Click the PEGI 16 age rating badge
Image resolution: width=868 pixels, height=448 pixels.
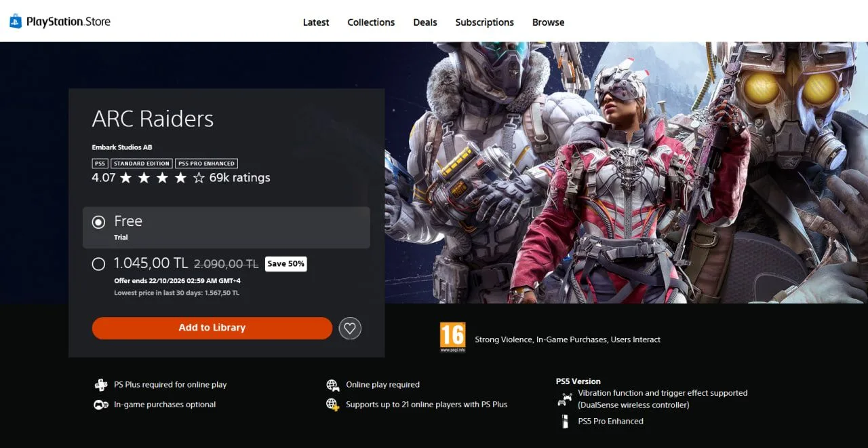click(452, 337)
